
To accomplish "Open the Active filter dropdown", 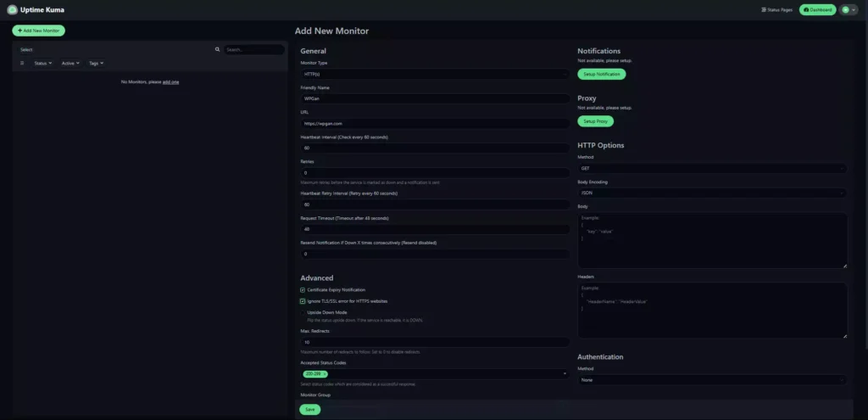I will pos(70,63).
